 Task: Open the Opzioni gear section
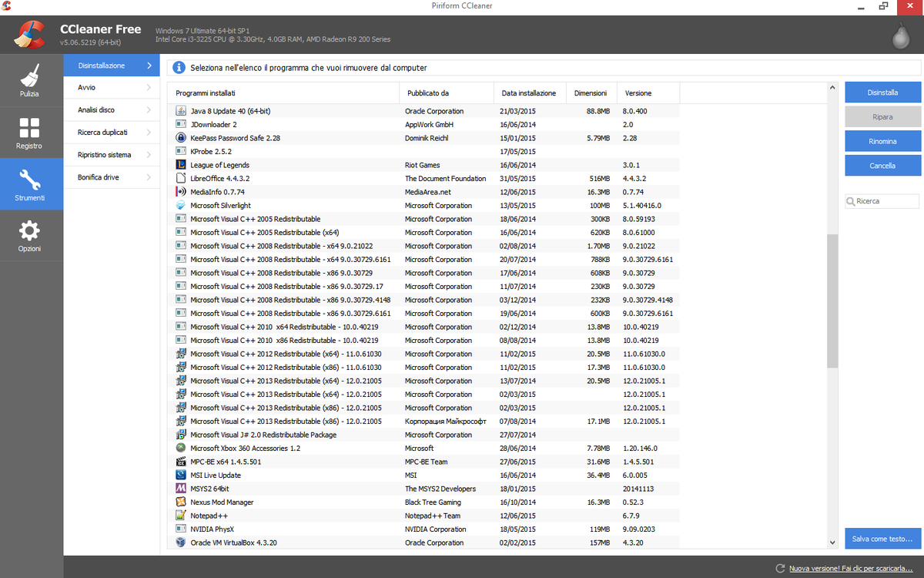coord(31,236)
